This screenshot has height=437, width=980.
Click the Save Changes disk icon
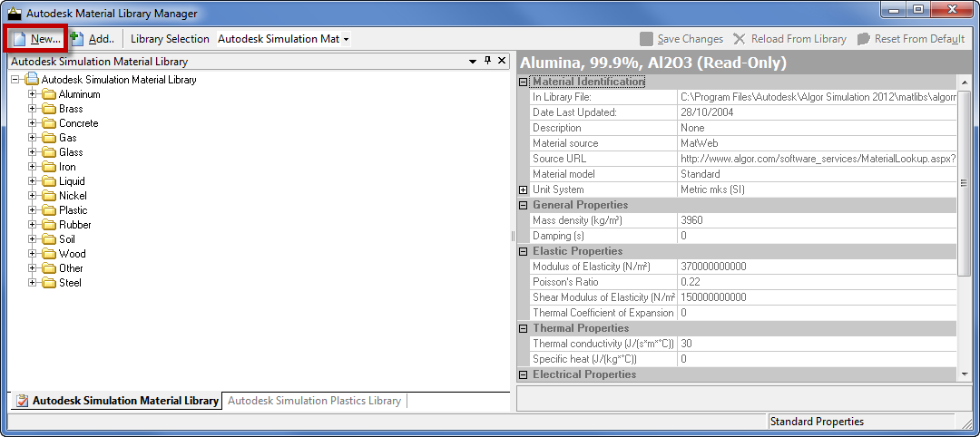click(x=647, y=39)
